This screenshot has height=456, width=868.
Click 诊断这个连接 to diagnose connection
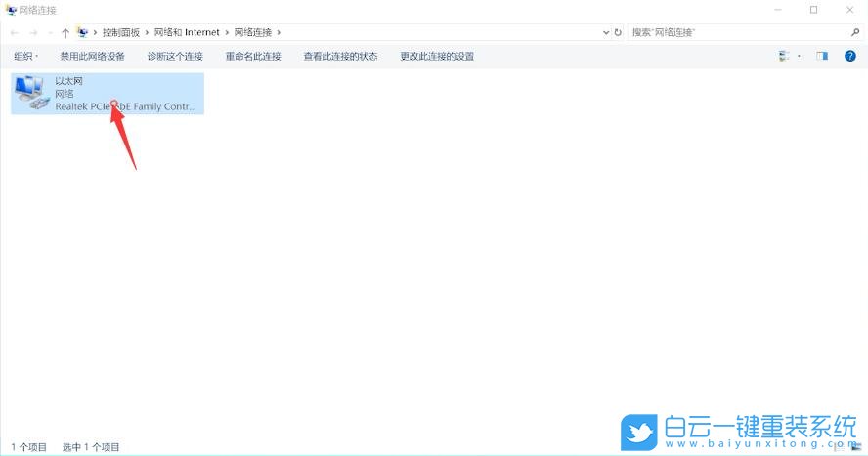(175, 56)
